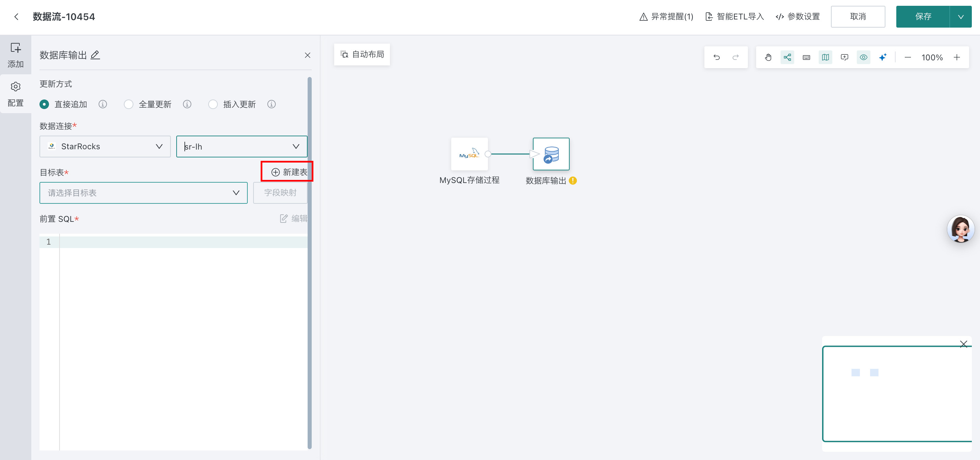
Task: Select 全量更新 radio option
Action: click(129, 104)
